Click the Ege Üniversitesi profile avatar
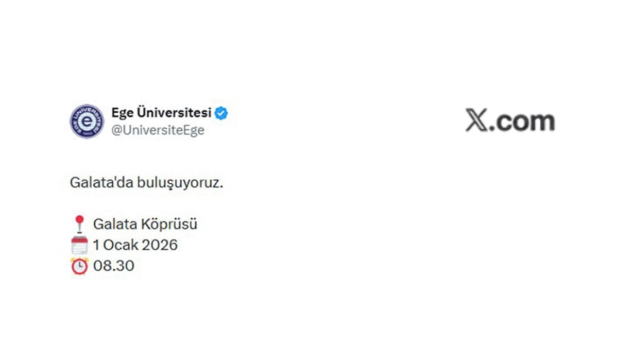The height and width of the screenshot is (364, 618). click(87, 122)
